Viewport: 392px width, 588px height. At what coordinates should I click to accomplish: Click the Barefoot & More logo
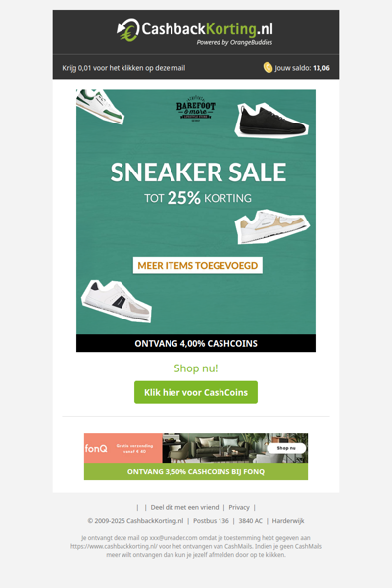coord(195,109)
